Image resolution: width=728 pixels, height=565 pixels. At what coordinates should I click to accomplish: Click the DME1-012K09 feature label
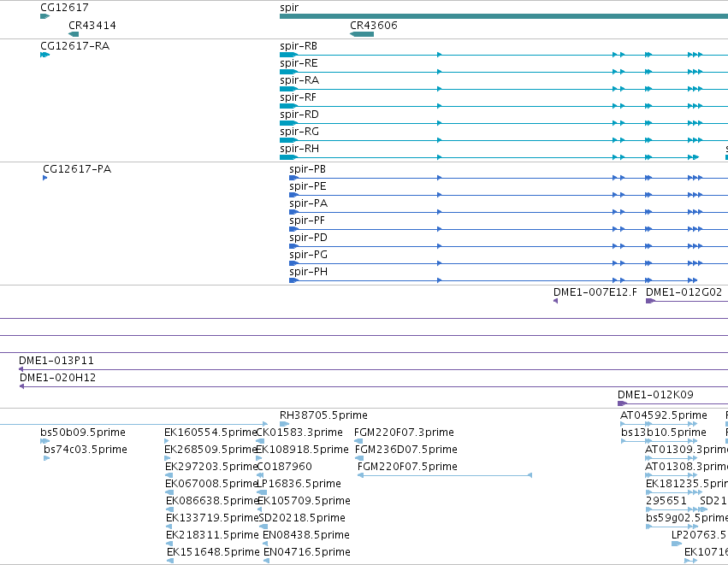[655, 395]
